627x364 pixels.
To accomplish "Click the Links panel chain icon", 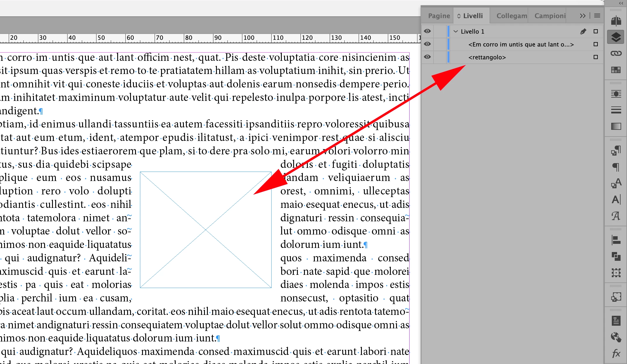I will click(x=616, y=53).
